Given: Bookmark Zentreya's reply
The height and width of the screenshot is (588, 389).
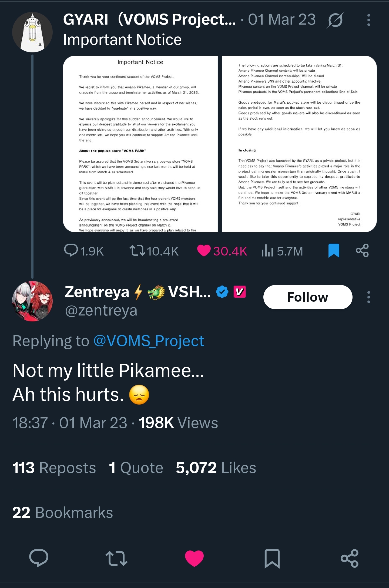Looking at the screenshot, I should pyautogui.click(x=272, y=558).
